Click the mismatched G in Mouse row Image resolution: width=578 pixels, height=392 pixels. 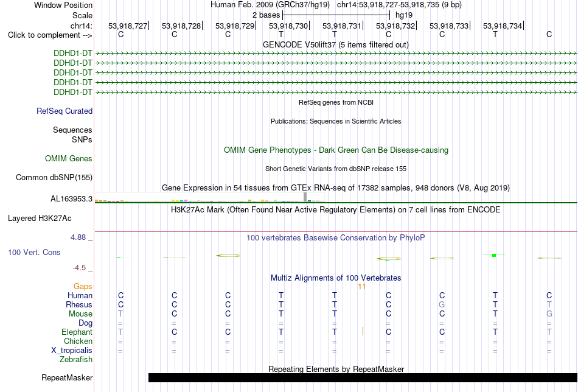(x=549, y=314)
